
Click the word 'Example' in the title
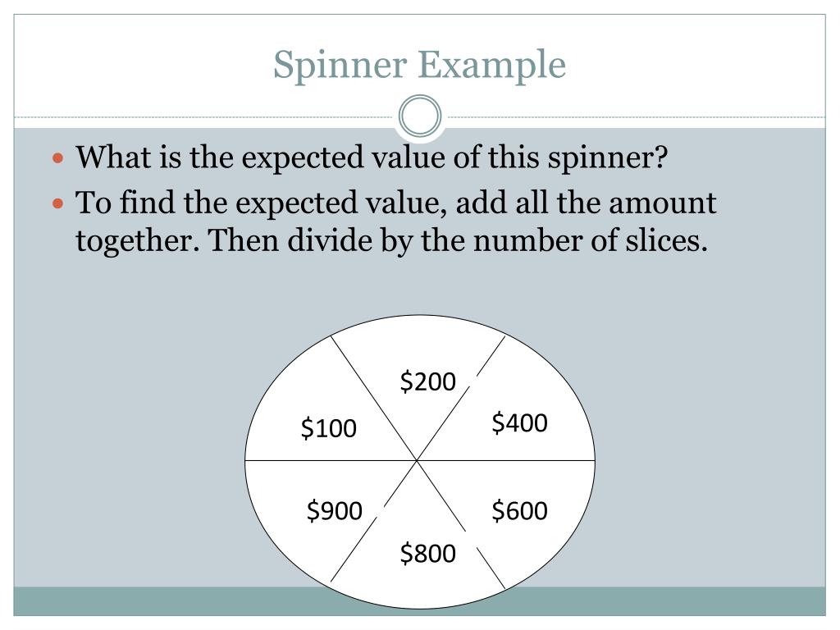491,66
